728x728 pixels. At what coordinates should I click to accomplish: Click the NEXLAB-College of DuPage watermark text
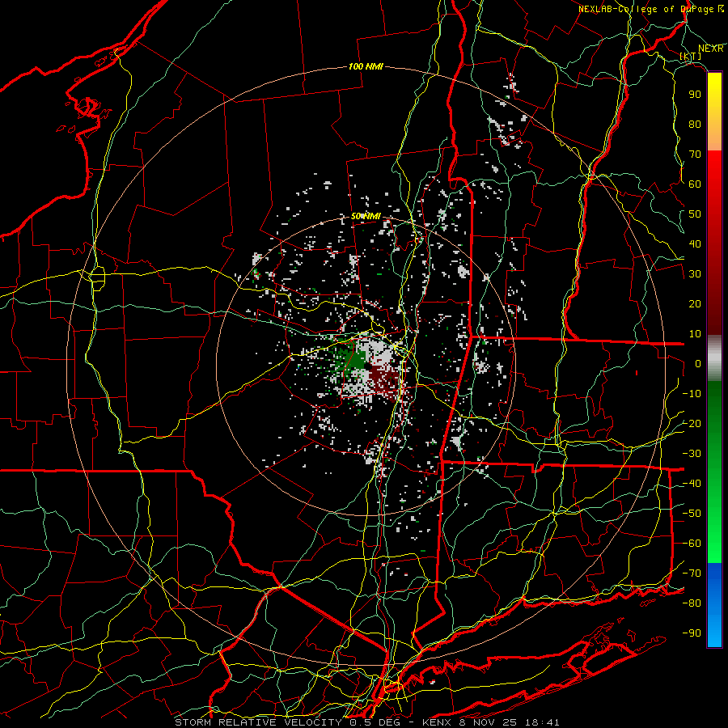[x=651, y=9]
